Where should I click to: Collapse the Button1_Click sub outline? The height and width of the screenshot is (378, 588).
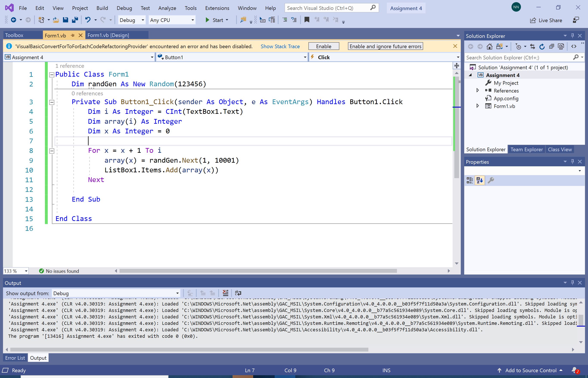[x=52, y=102]
